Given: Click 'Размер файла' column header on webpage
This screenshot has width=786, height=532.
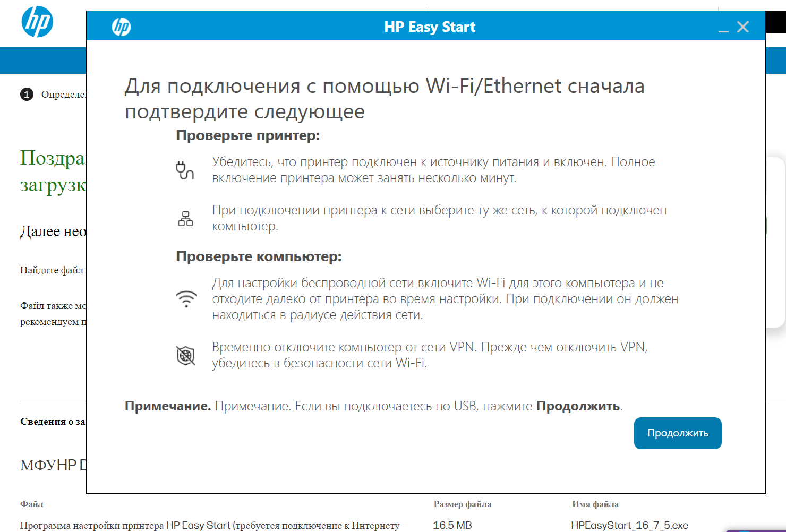Looking at the screenshot, I should [x=462, y=504].
